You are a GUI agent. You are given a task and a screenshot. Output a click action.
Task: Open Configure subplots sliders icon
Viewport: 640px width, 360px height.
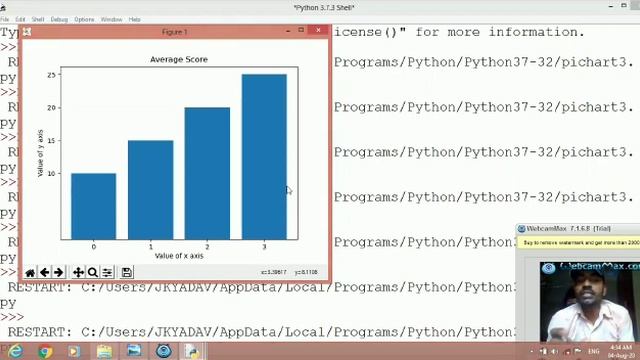(107, 272)
